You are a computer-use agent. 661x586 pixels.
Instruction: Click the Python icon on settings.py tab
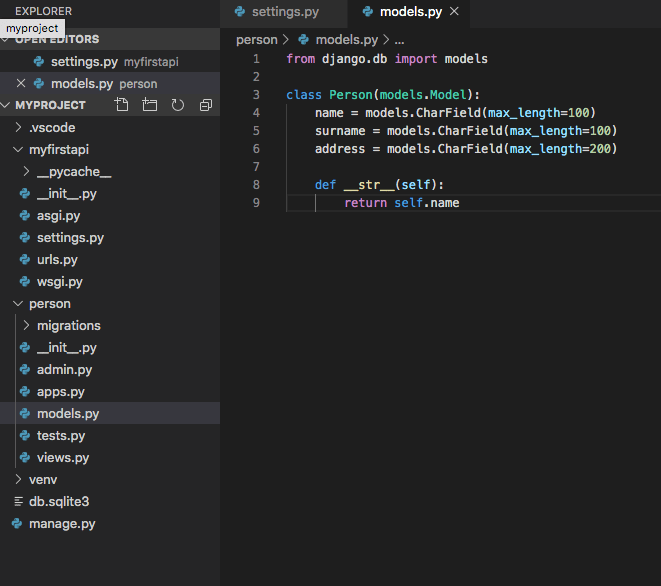click(240, 11)
